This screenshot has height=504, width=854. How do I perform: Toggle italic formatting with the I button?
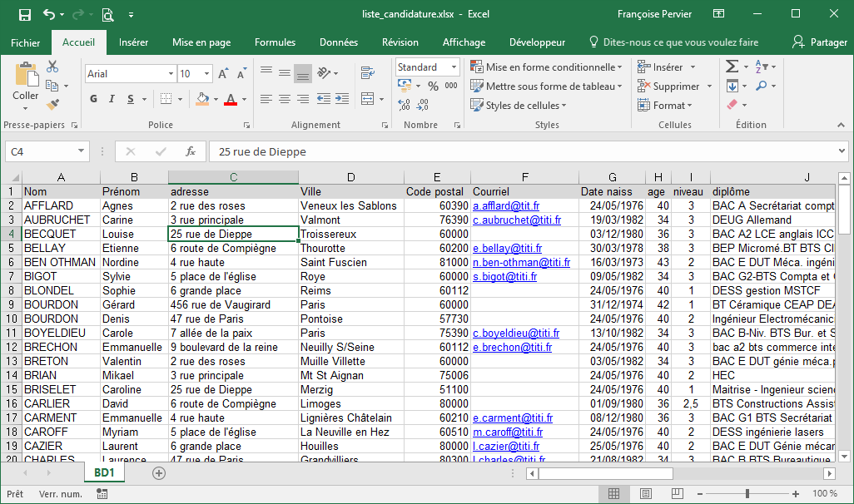(x=112, y=99)
